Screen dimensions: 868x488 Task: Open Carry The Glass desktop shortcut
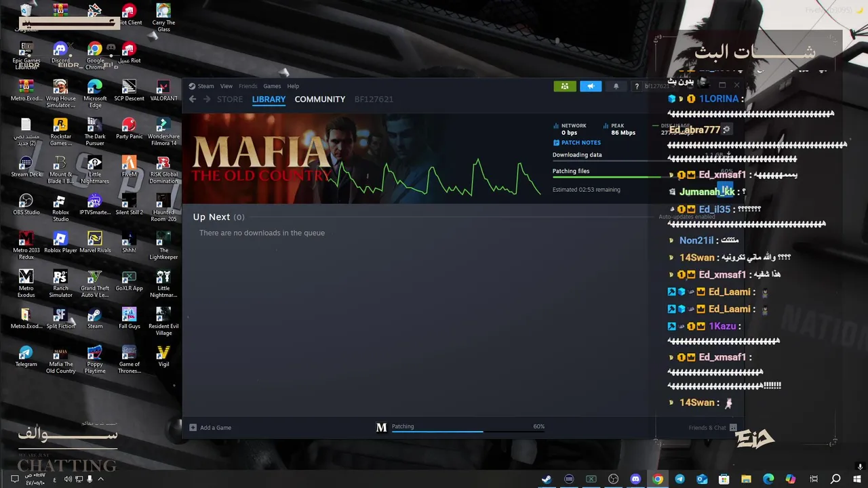coord(163,18)
